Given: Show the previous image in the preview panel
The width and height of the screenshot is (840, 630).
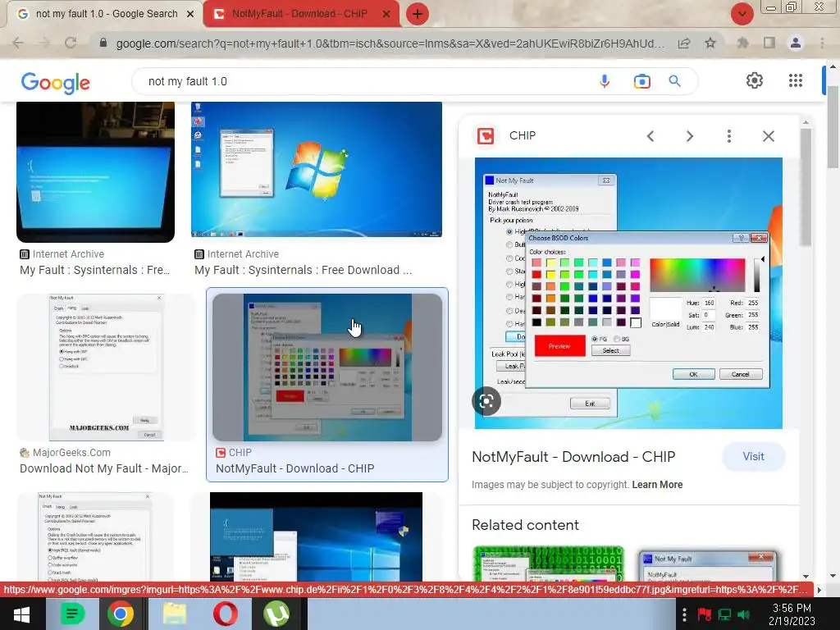Looking at the screenshot, I should click(x=651, y=136).
